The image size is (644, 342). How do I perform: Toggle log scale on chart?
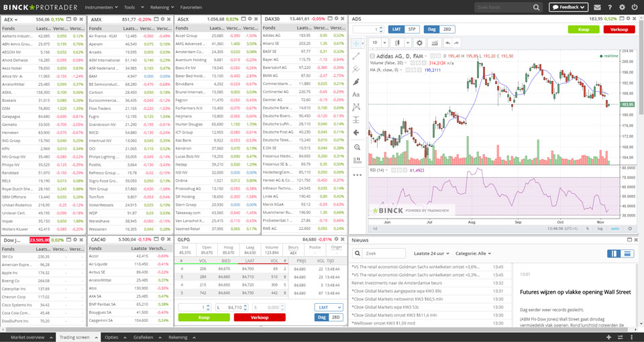600,229
